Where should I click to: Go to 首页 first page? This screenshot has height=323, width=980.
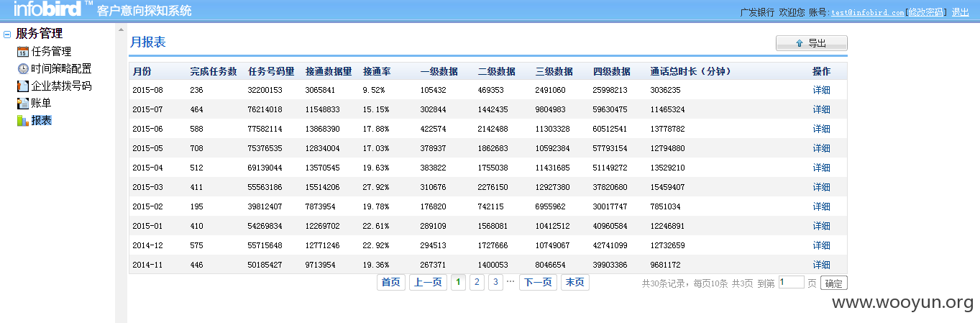(x=391, y=282)
